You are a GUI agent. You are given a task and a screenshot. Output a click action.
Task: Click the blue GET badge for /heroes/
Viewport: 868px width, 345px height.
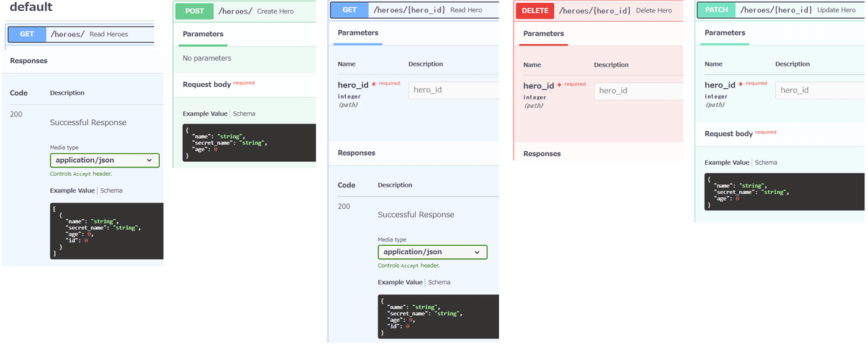pyautogui.click(x=27, y=34)
